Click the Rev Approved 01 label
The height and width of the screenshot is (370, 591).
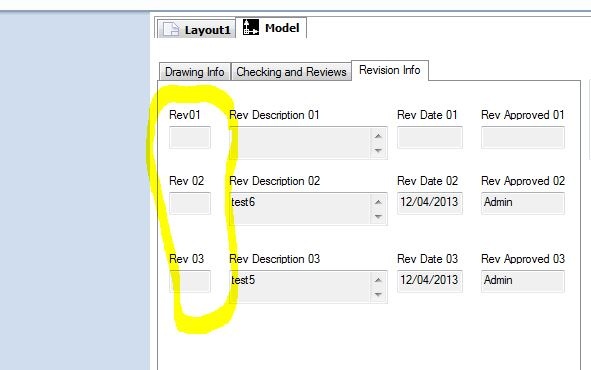click(x=523, y=115)
